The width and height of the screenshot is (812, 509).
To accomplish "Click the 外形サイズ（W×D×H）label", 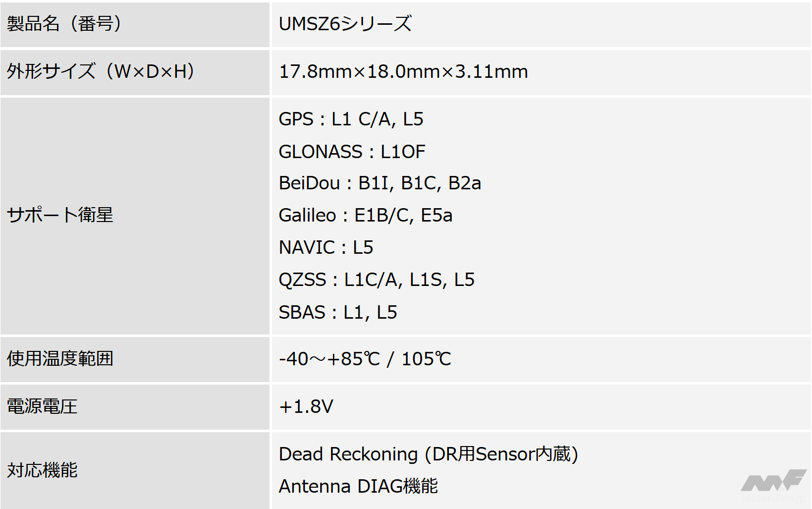I will click(101, 71).
